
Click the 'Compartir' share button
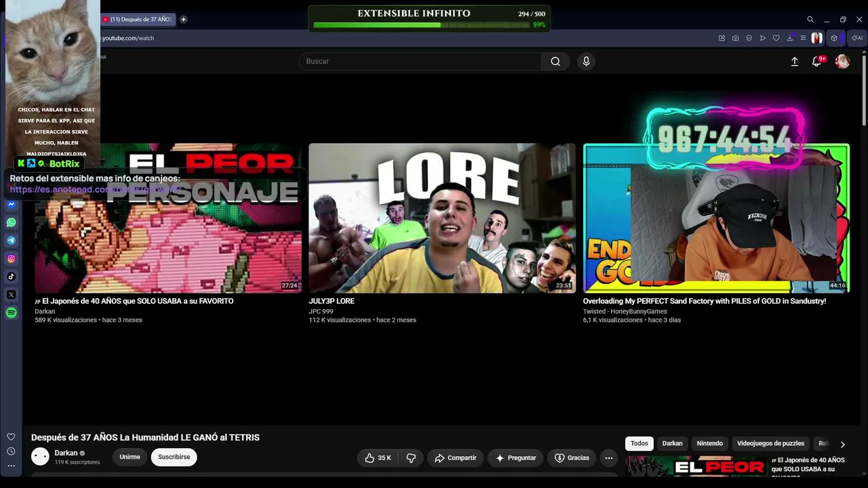click(455, 458)
